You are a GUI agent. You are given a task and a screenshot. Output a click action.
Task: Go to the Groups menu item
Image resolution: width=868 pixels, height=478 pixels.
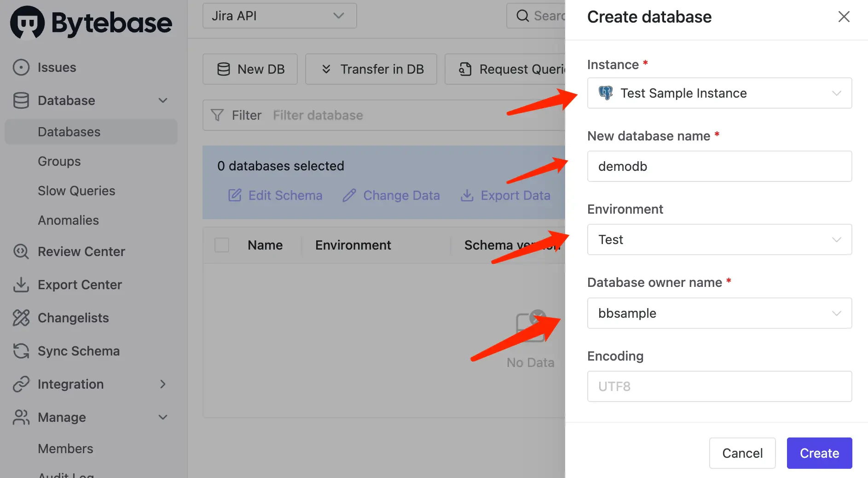pyautogui.click(x=59, y=161)
